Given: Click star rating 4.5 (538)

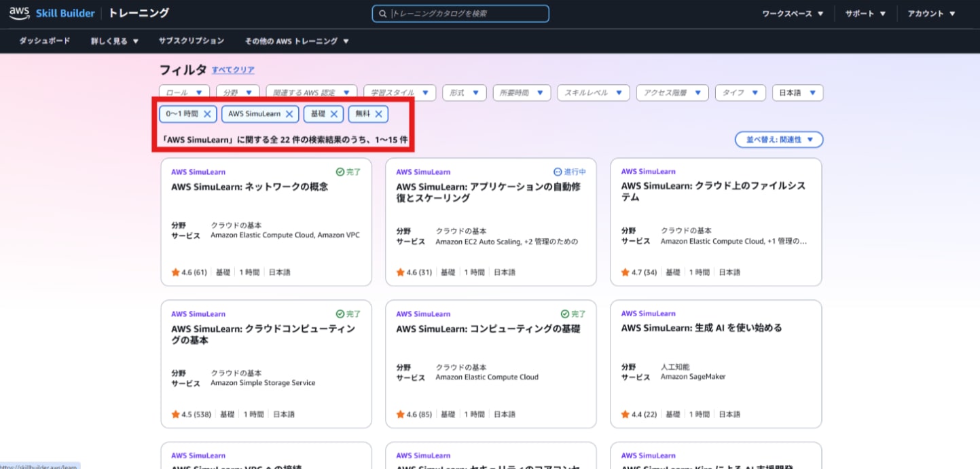Looking at the screenshot, I should click(191, 414).
